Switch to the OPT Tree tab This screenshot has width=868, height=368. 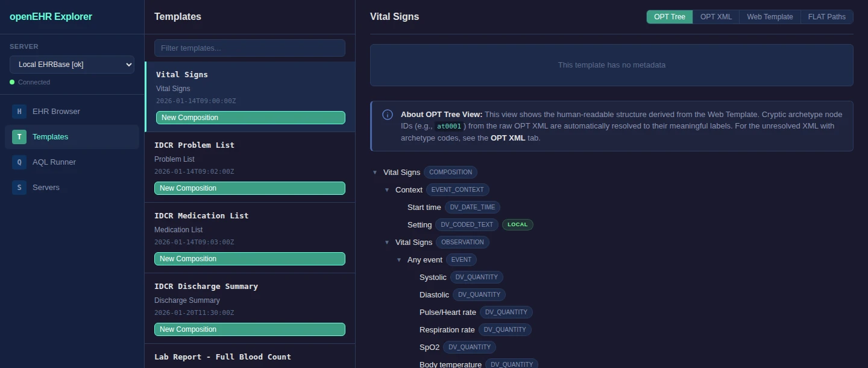[670, 17]
